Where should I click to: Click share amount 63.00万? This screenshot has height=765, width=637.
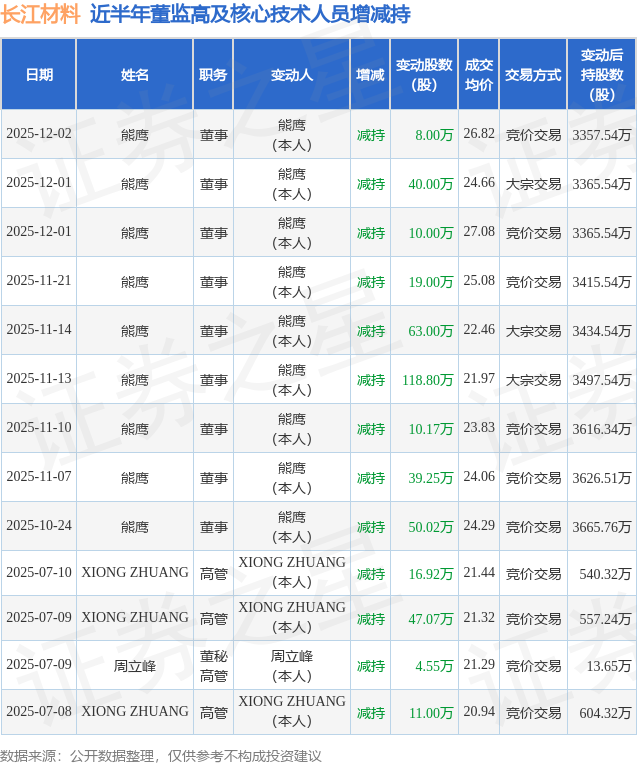[431, 331]
